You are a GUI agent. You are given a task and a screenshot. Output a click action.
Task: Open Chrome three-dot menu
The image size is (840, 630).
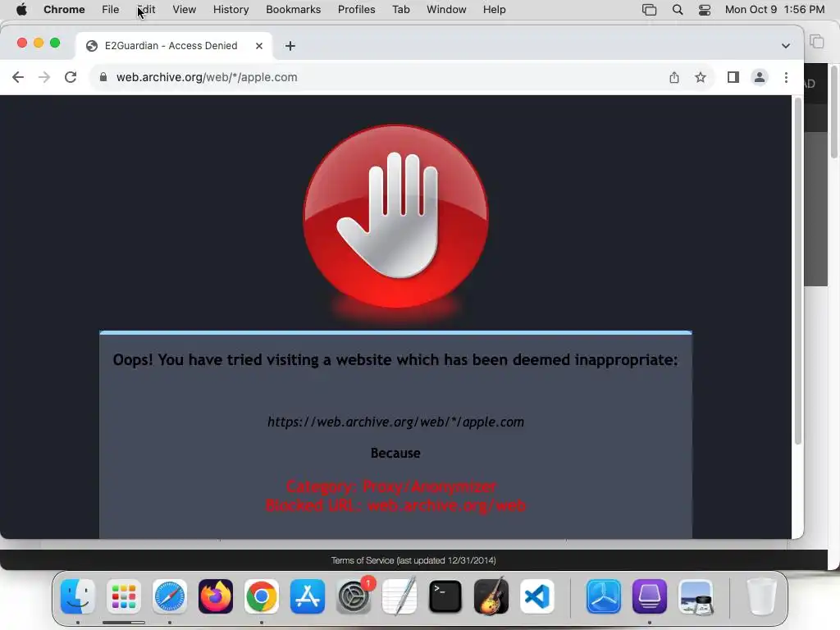[786, 77]
